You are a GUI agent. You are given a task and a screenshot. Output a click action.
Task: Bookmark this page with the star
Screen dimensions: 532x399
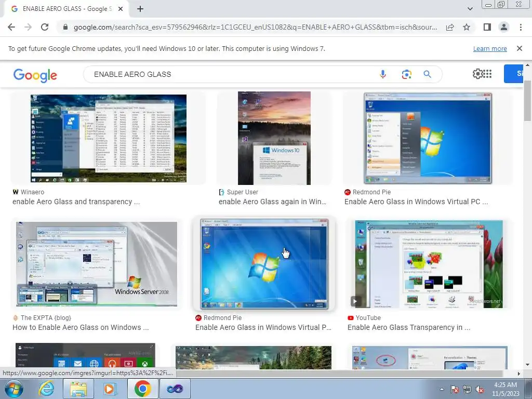[467, 27]
